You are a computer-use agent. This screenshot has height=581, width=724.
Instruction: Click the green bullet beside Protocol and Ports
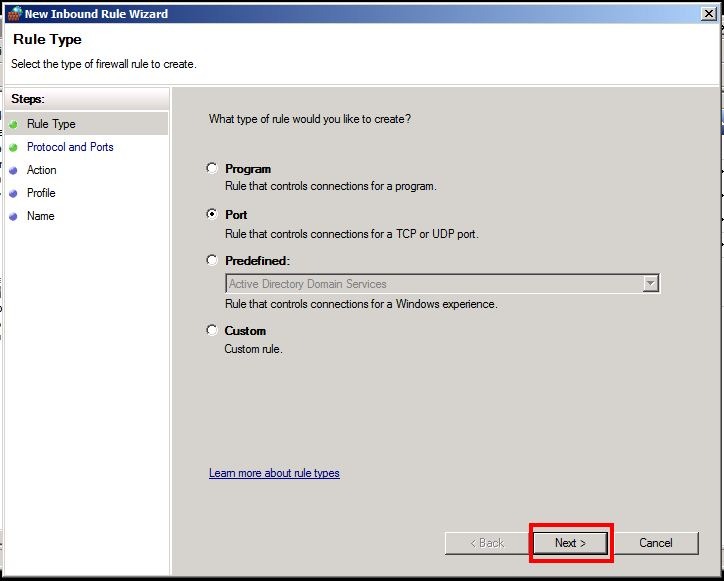click(x=14, y=147)
